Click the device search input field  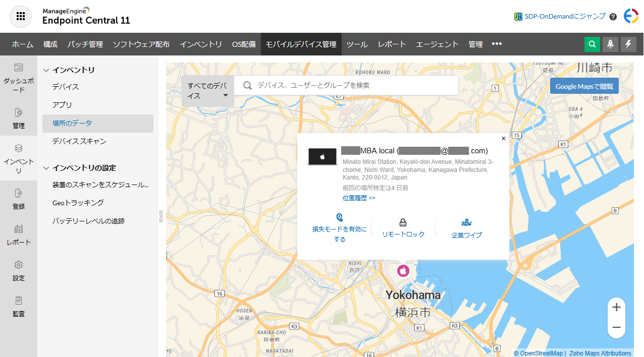tap(353, 85)
